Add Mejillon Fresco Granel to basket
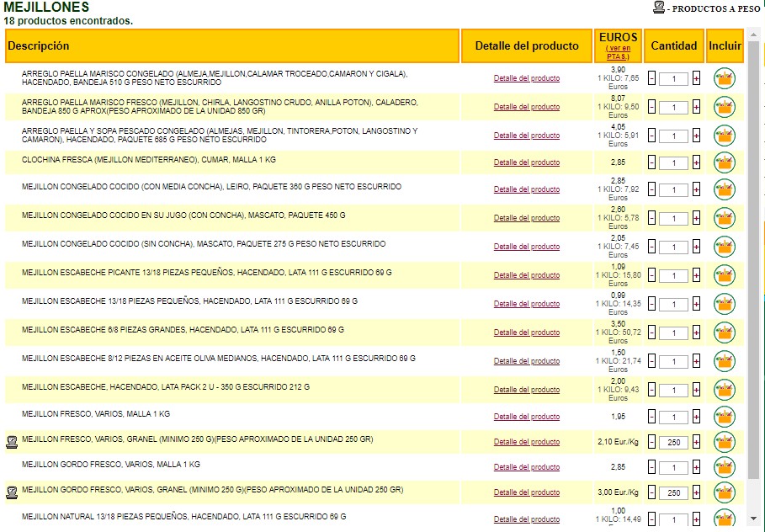 724,443
